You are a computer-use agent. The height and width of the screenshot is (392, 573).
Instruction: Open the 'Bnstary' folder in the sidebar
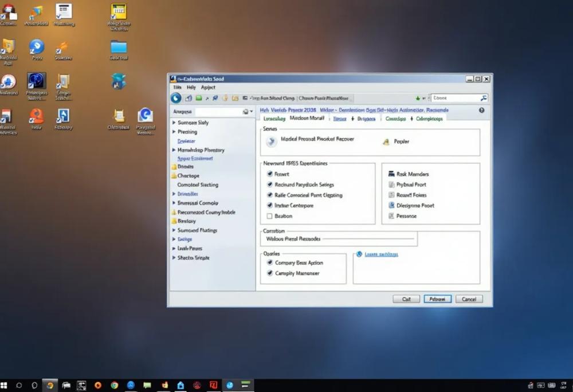click(x=186, y=221)
